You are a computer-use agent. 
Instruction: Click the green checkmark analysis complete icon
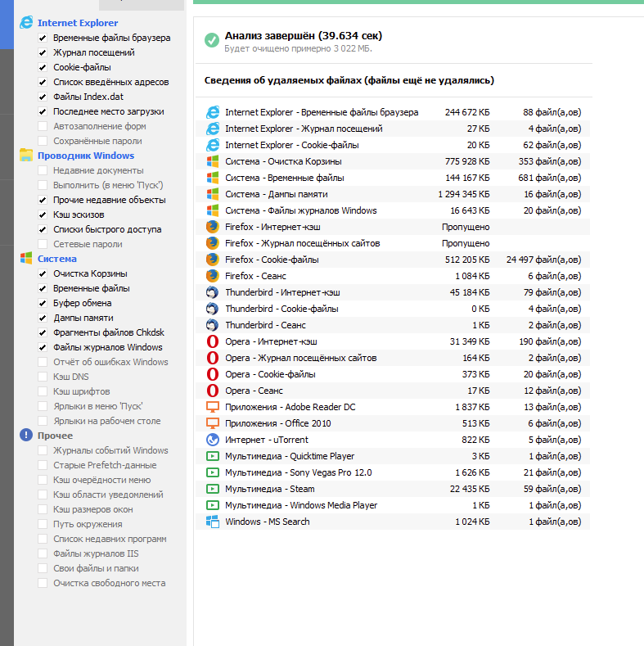click(x=212, y=40)
